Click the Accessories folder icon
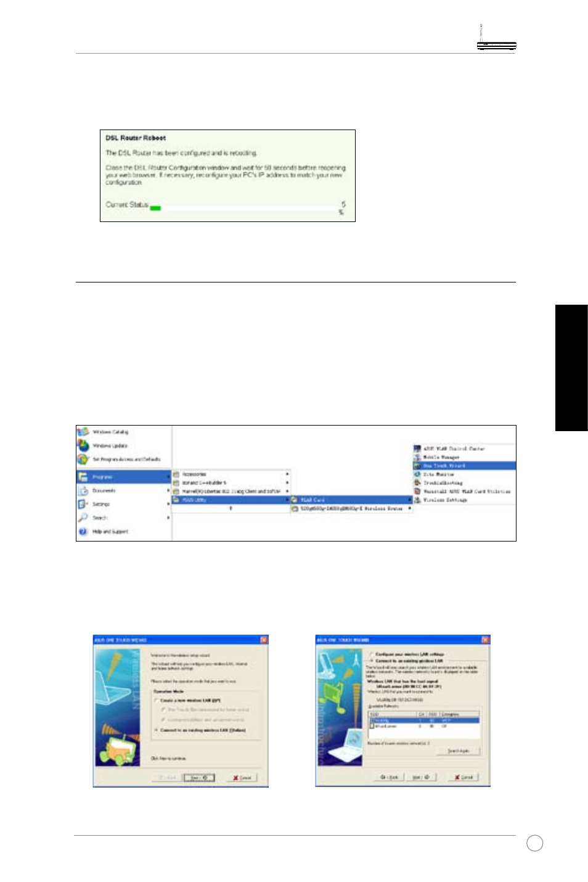The width and height of the screenshot is (588, 882). click(x=176, y=474)
